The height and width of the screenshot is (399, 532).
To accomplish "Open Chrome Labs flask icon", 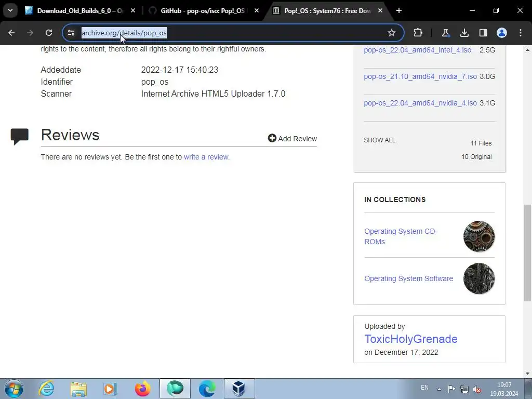I will click(445, 33).
